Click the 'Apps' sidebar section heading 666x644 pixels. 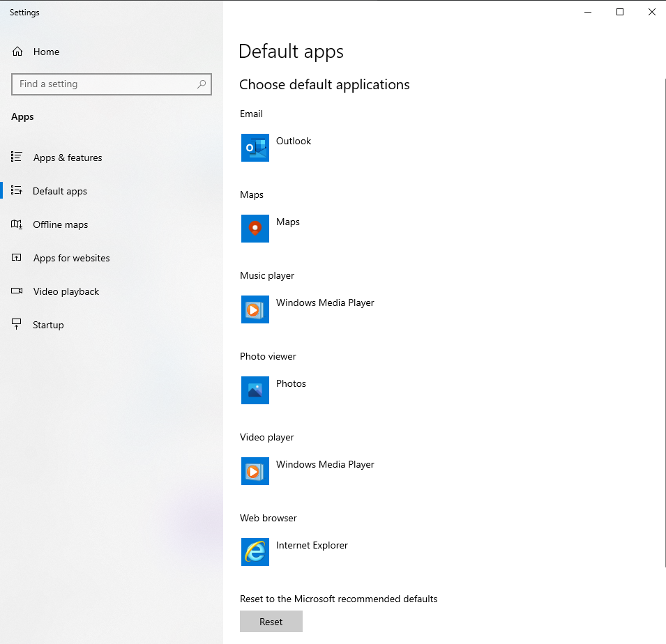pyautogui.click(x=22, y=117)
